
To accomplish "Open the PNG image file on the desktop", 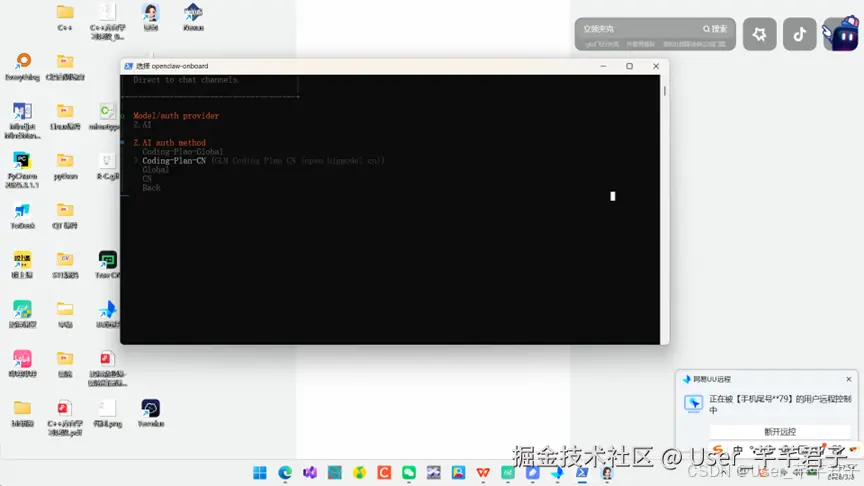I will [107, 413].
